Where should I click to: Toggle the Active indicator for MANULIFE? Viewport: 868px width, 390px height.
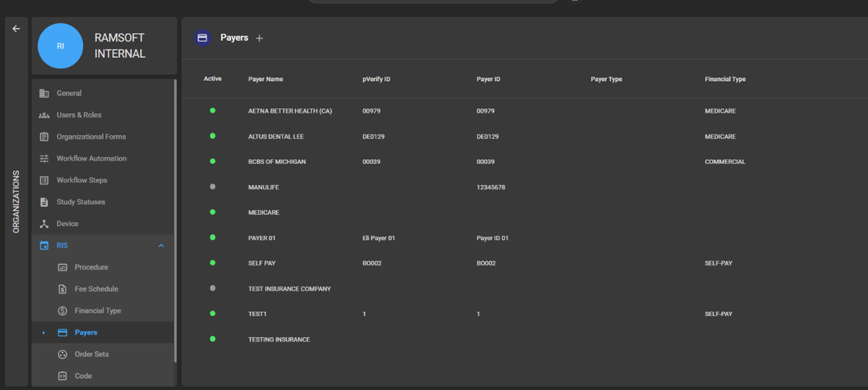point(212,186)
